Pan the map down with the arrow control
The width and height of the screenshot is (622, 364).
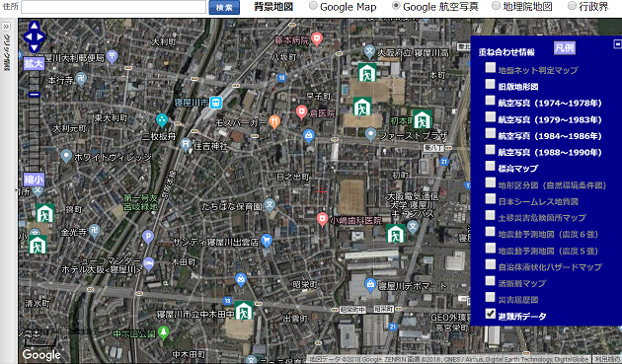coord(35,47)
